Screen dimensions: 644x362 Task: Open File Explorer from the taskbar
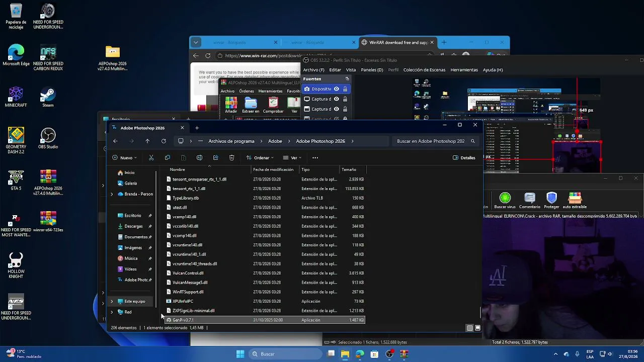pos(345,354)
